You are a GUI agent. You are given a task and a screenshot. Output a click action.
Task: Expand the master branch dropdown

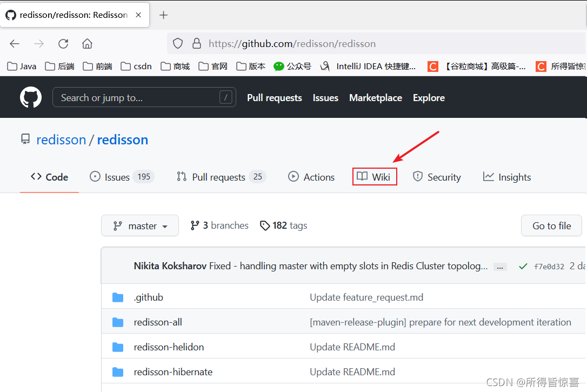140,225
